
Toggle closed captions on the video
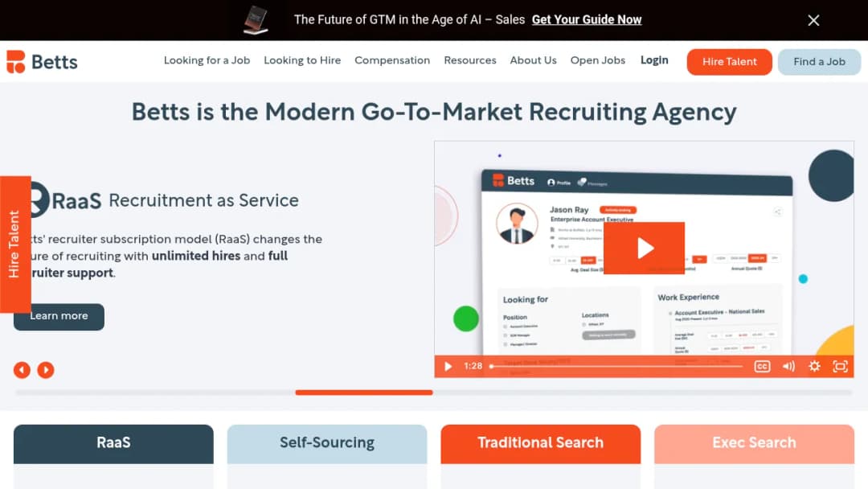[x=762, y=366]
